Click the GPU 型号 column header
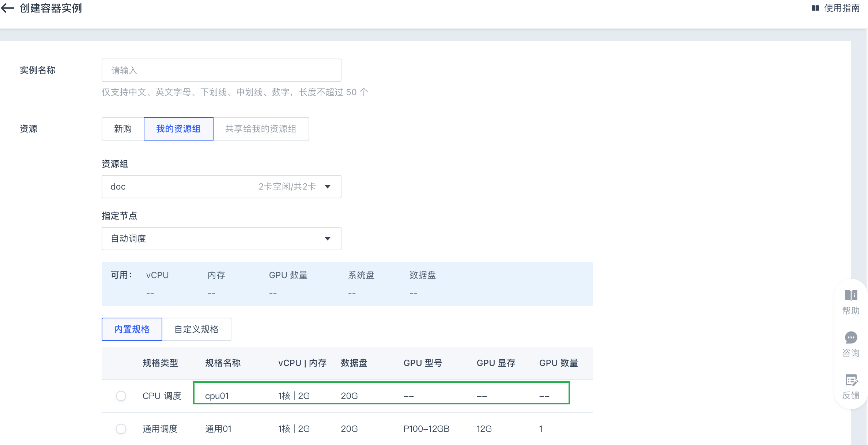 423,363
